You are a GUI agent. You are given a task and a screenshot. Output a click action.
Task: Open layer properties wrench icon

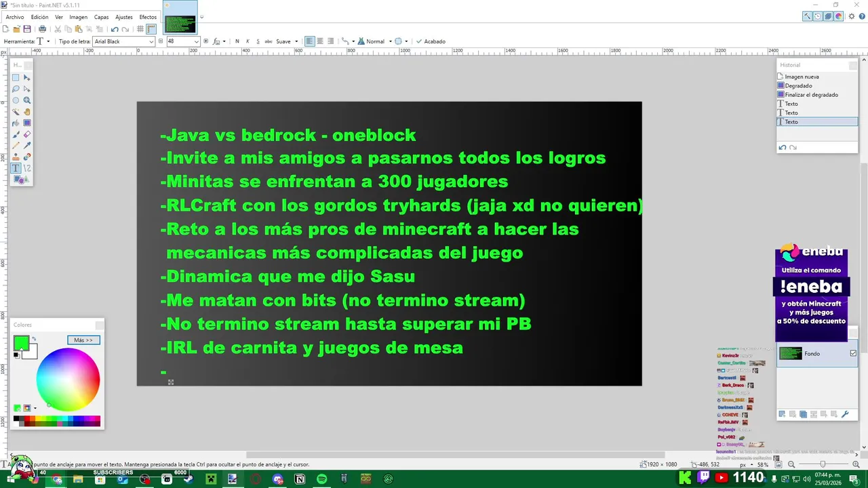click(845, 414)
